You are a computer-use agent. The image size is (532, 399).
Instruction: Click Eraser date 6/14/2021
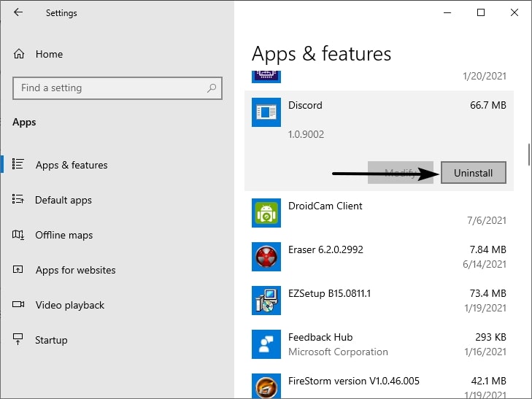click(x=485, y=264)
